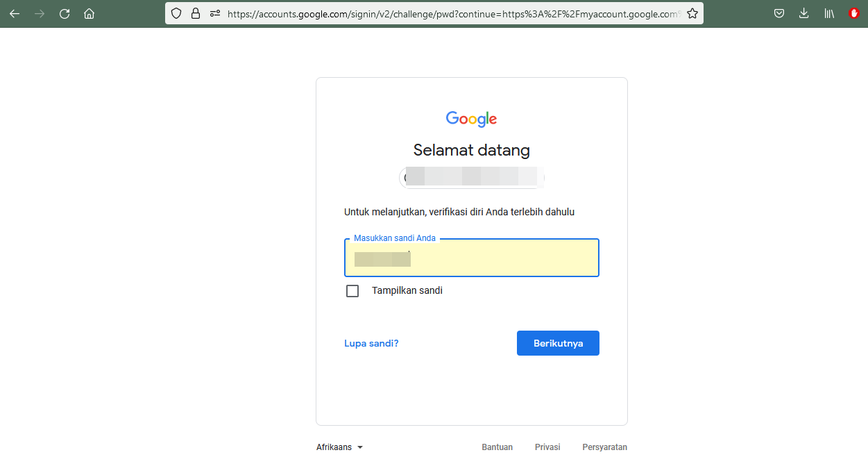Enable the Tampilkan sandi checkbox
The height and width of the screenshot is (473, 868).
(x=352, y=291)
